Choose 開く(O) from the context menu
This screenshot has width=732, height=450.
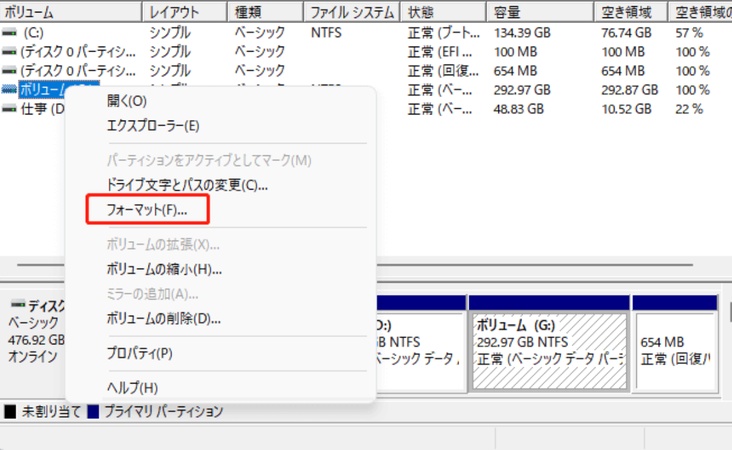[127, 101]
